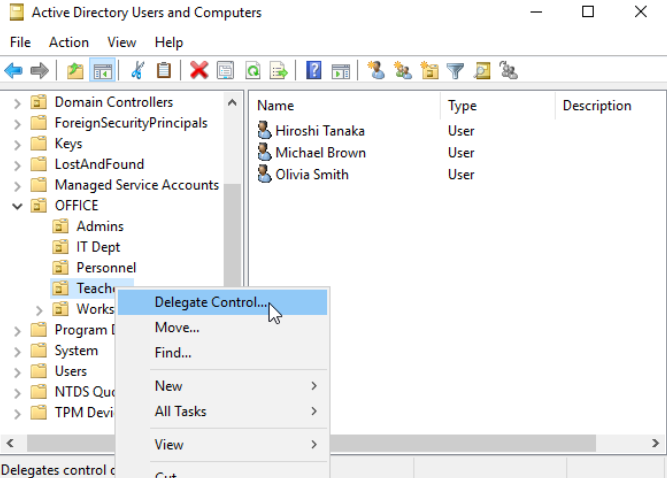Create a new organizational unit icon
This screenshot has height=478, width=667.
tap(429, 71)
